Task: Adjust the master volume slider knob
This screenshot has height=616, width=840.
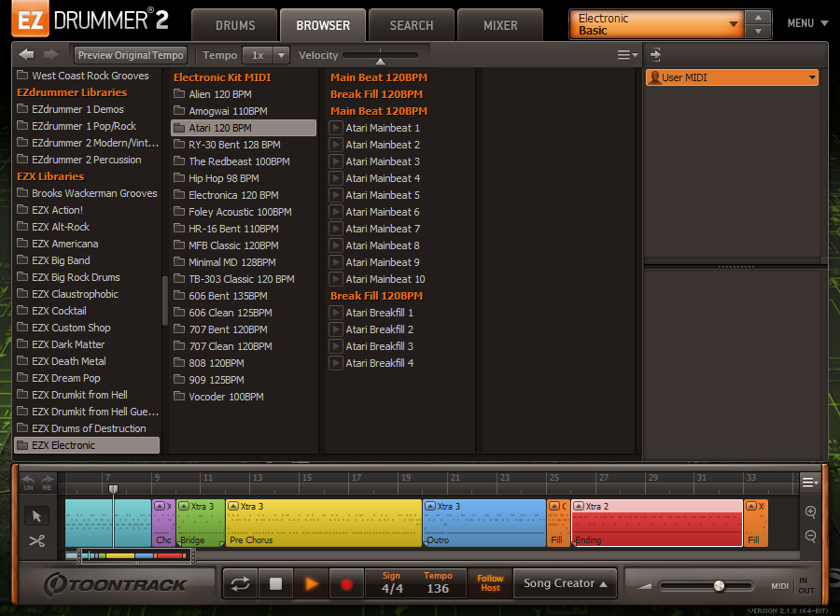Action: 719,585
